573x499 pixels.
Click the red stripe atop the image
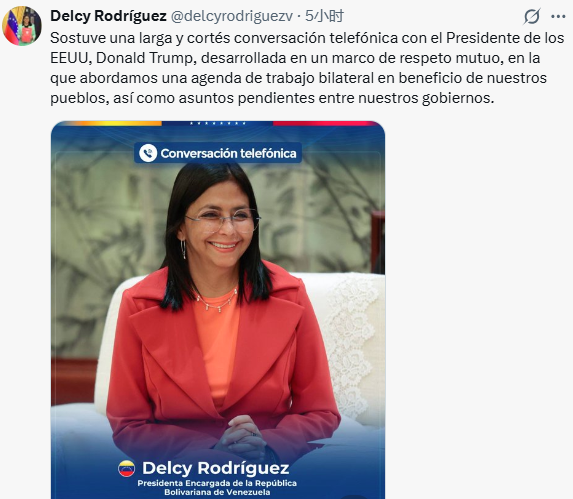coord(323,123)
